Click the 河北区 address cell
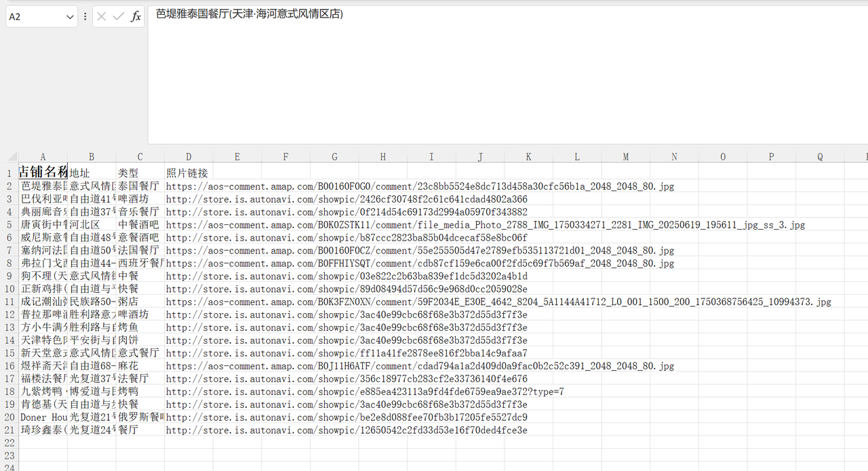The image size is (868, 471). coord(85,224)
